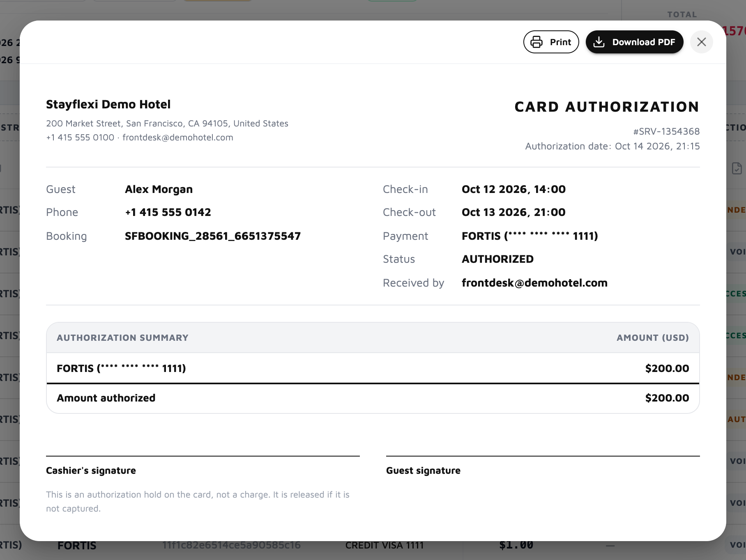Click the Guest signature label

pyautogui.click(x=423, y=470)
